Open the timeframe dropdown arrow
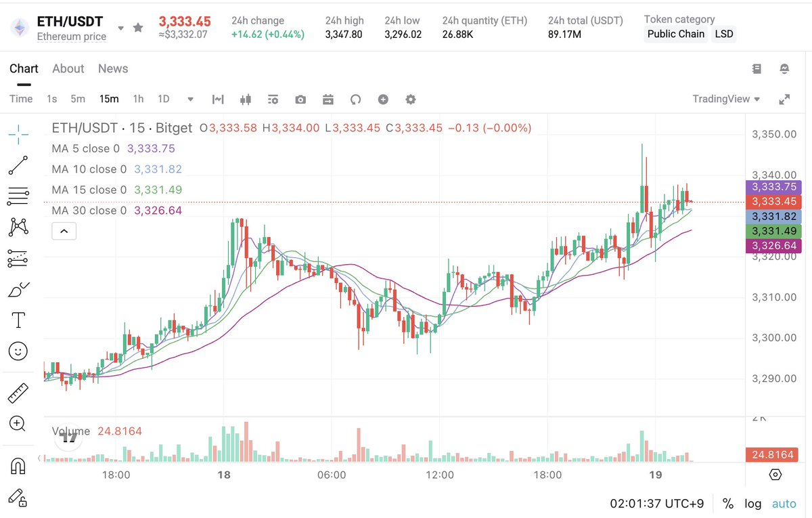This screenshot has width=812, height=518. pyautogui.click(x=190, y=99)
